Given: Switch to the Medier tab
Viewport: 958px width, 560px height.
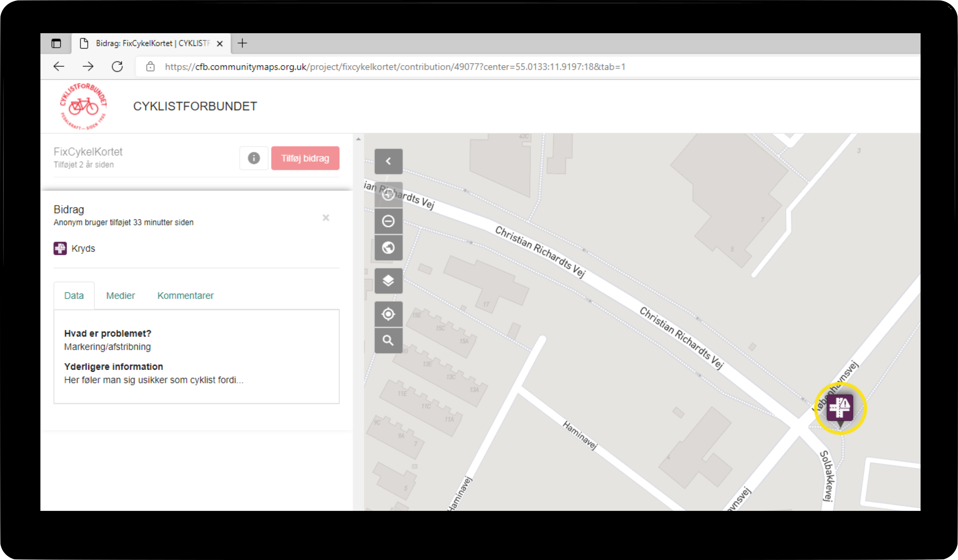Looking at the screenshot, I should [x=120, y=295].
